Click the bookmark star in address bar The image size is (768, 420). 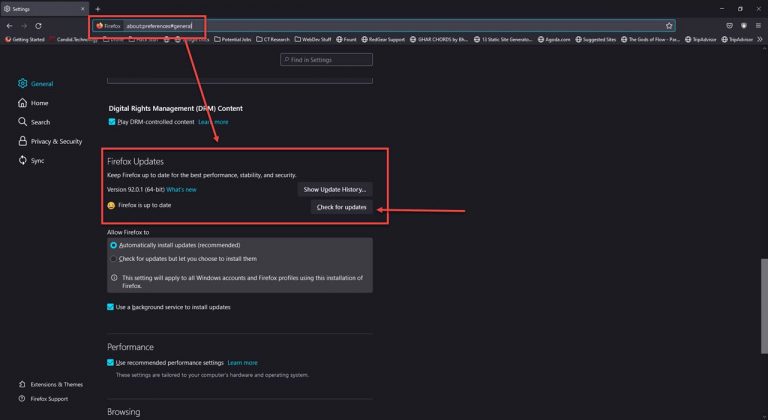tap(667, 25)
